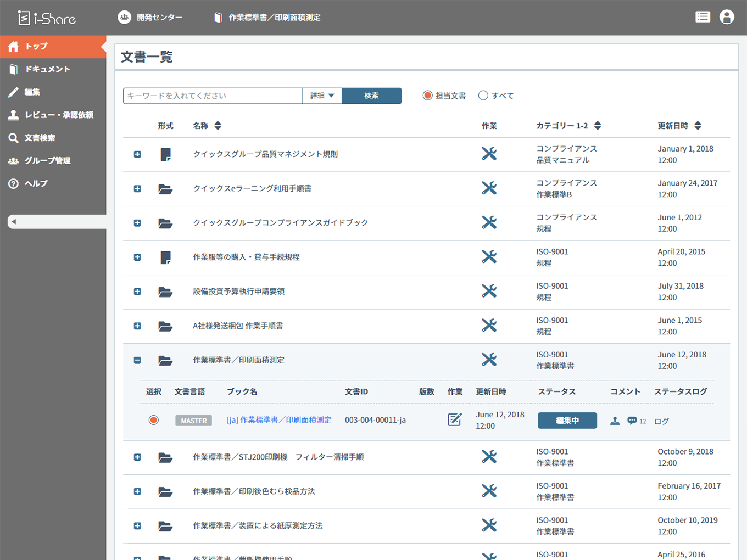
Task: Click tools icon for 作業服等の購入・貸与手続規程
Action: [489, 257]
